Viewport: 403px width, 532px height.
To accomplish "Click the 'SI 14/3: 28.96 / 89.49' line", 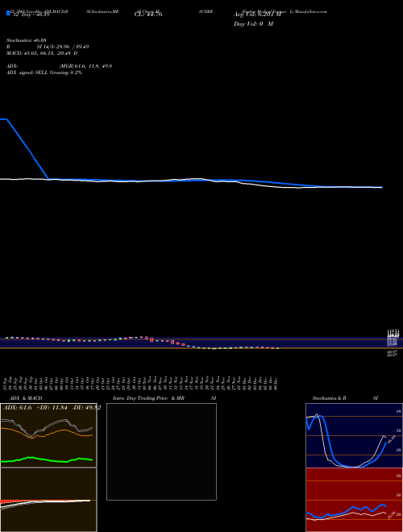I will pos(63,47).
